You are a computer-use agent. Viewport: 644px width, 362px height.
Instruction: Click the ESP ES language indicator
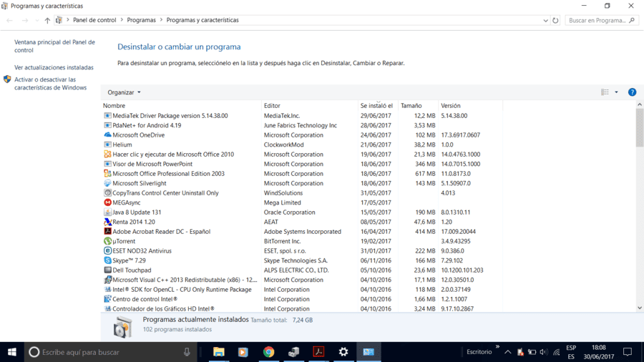pyautogui.click(x=571, y=352)
